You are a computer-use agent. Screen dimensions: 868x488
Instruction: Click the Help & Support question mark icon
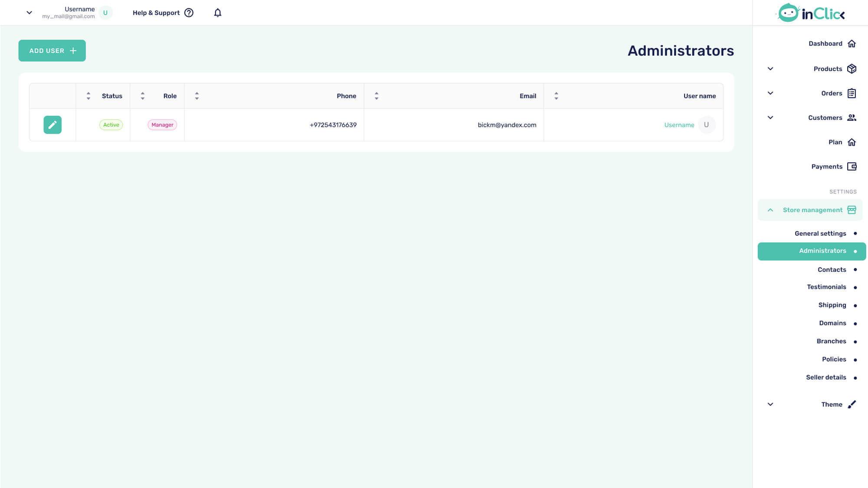[x=189, y=13]
